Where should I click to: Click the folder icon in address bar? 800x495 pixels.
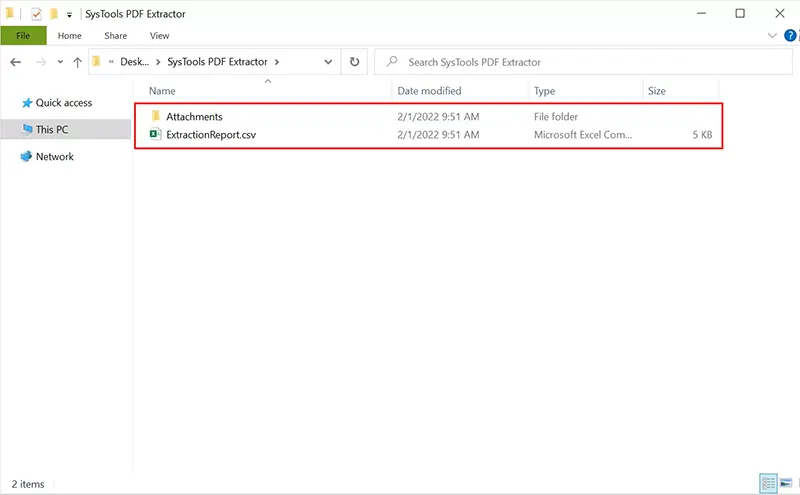(96, 62)
